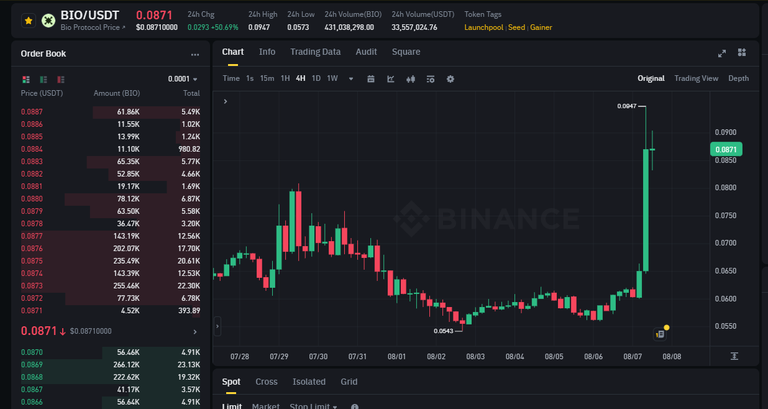
Task: Click the bid row at price 0.0867
Action: 110,389
